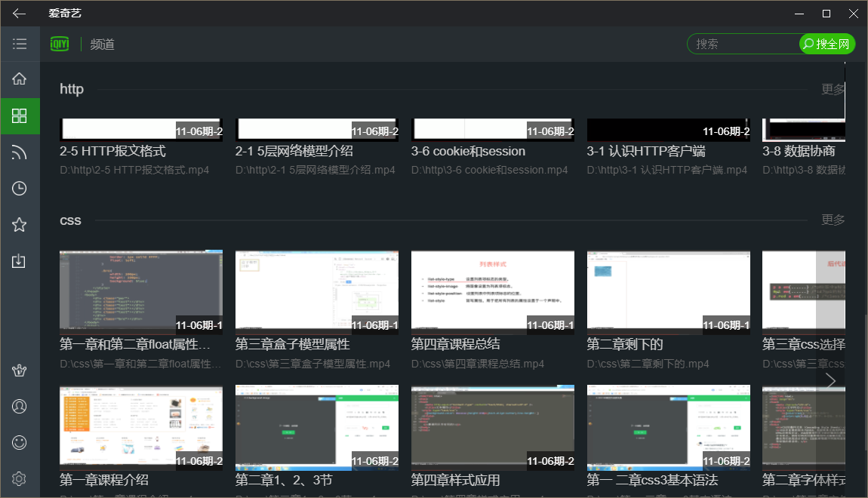Screen dimensions: 868x498
Task: Click path D:\css\第四章课程总结.mp4
Action: point(478,364)
